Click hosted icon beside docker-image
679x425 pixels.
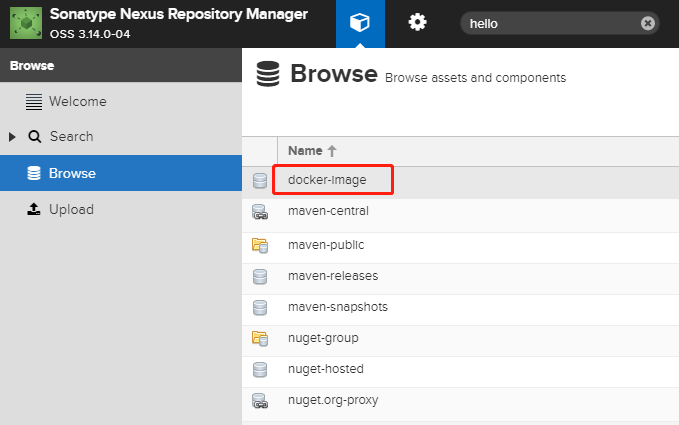260,181
